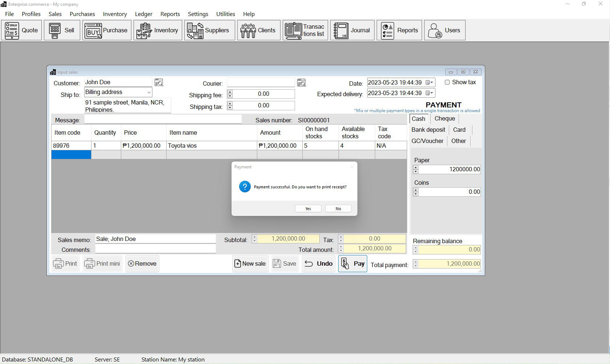Select the Sell toolbar icon
This screenshot has width=610, height=364.
pos(62,30)
